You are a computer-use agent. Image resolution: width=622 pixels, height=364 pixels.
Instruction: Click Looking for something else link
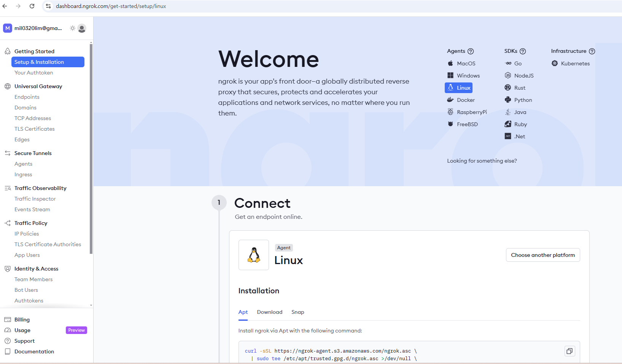pos(482,161)
